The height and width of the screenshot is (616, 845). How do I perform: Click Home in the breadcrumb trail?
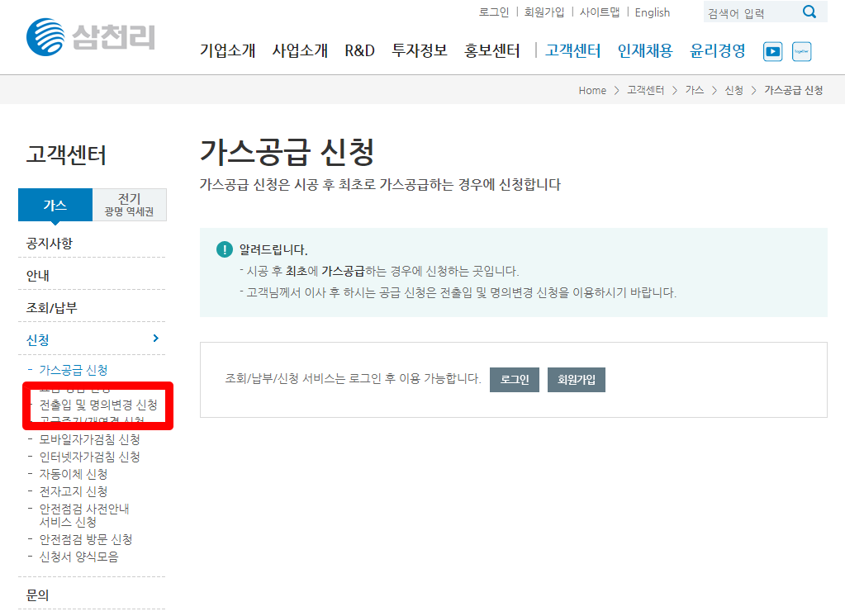click(x=592, y=90)
